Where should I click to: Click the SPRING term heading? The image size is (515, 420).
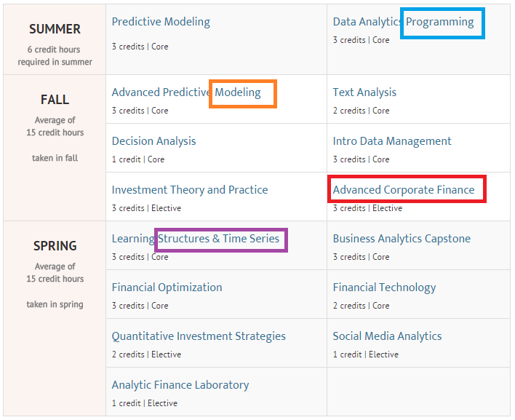click(x=55, y=246)
